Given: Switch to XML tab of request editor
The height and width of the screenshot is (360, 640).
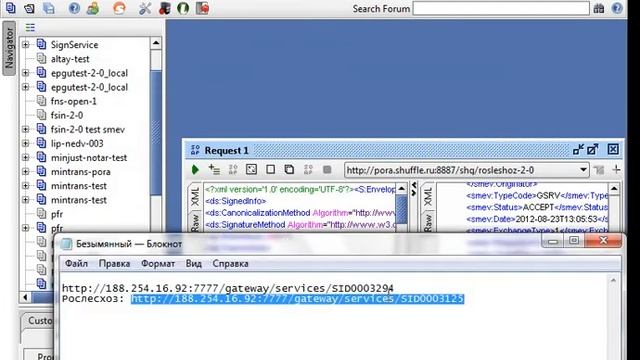Looking at the screenshot, I should [x=195, y=197].
